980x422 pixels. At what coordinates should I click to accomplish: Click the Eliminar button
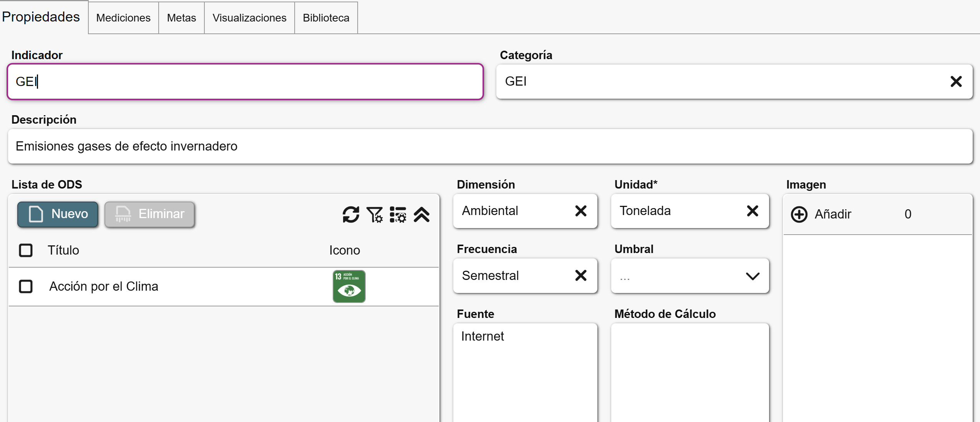click(149, 214)
